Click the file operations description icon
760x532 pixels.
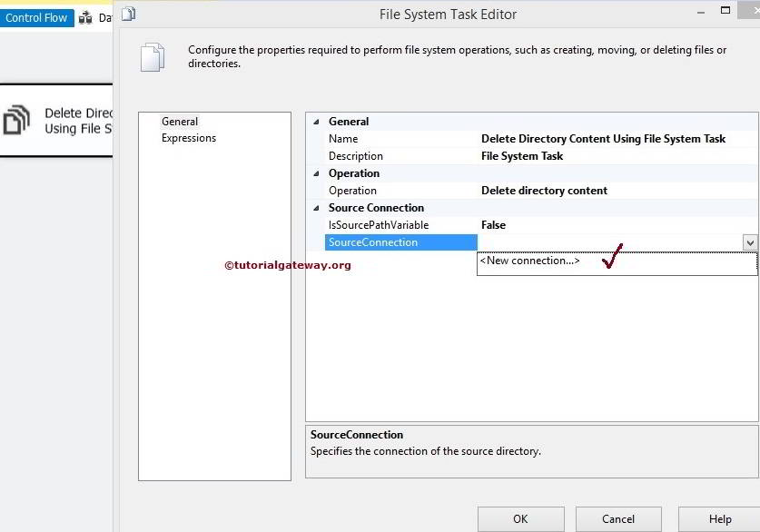click(x=153, y=56)
